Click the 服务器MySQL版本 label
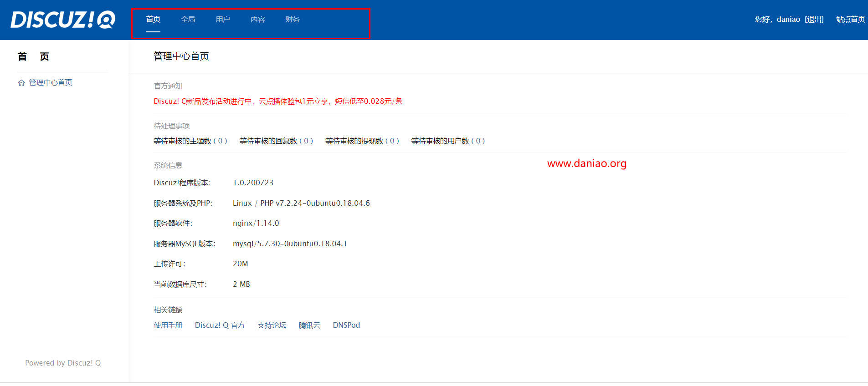Viewport: 868px width, 386px height. [x=185, y=244]
